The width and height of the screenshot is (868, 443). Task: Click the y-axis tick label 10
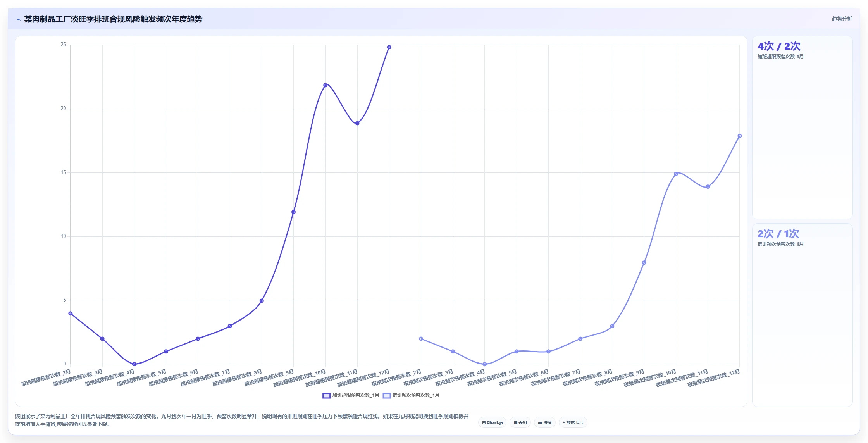(x=63, y=236)
